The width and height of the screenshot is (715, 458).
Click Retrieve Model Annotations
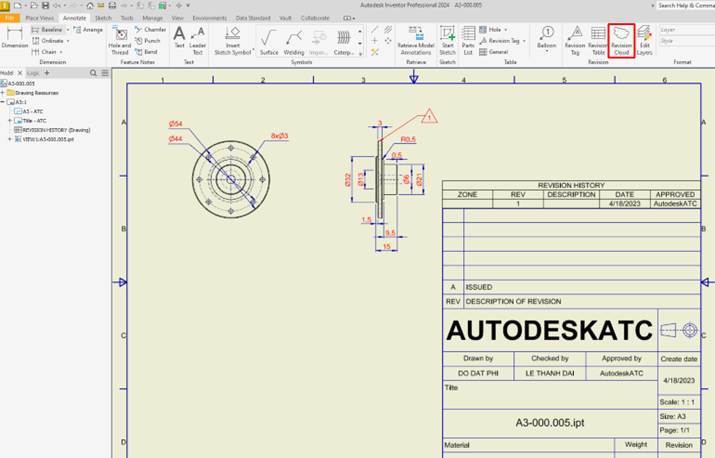(x=416, y=41)
